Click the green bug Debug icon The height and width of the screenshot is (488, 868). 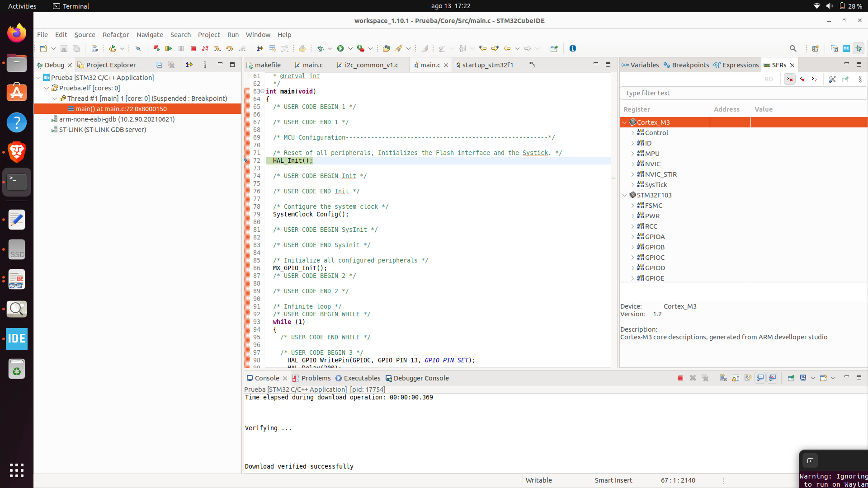click(321, 48)
